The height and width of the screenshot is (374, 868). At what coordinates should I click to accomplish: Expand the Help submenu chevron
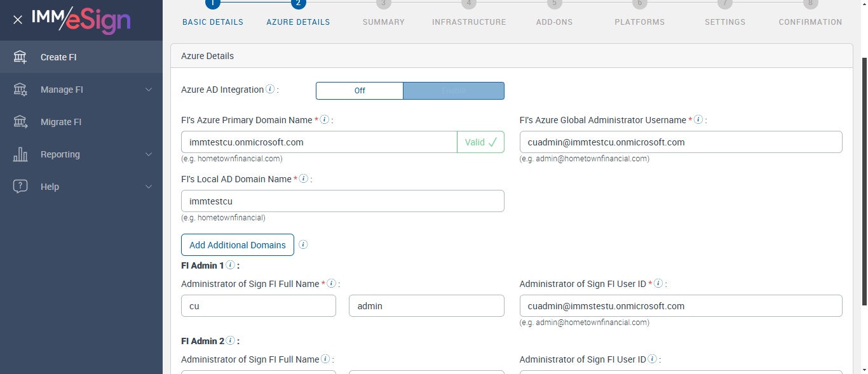[149, 187]
